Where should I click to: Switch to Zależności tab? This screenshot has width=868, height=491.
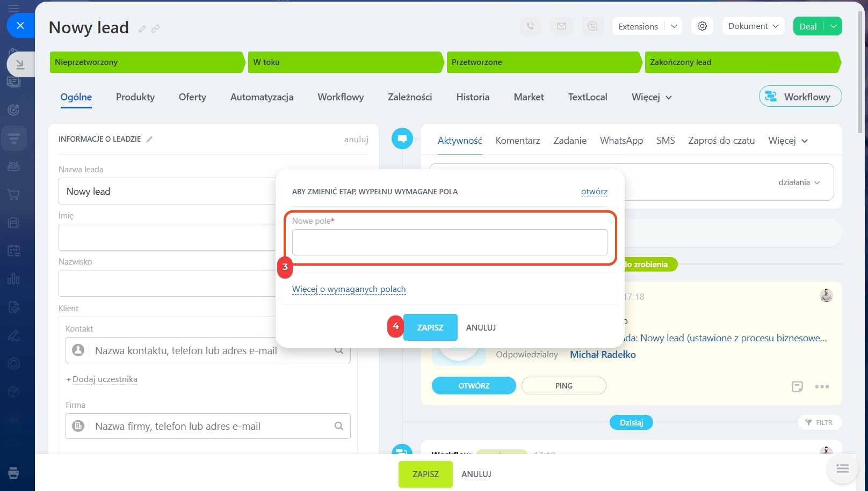(410, 97)
